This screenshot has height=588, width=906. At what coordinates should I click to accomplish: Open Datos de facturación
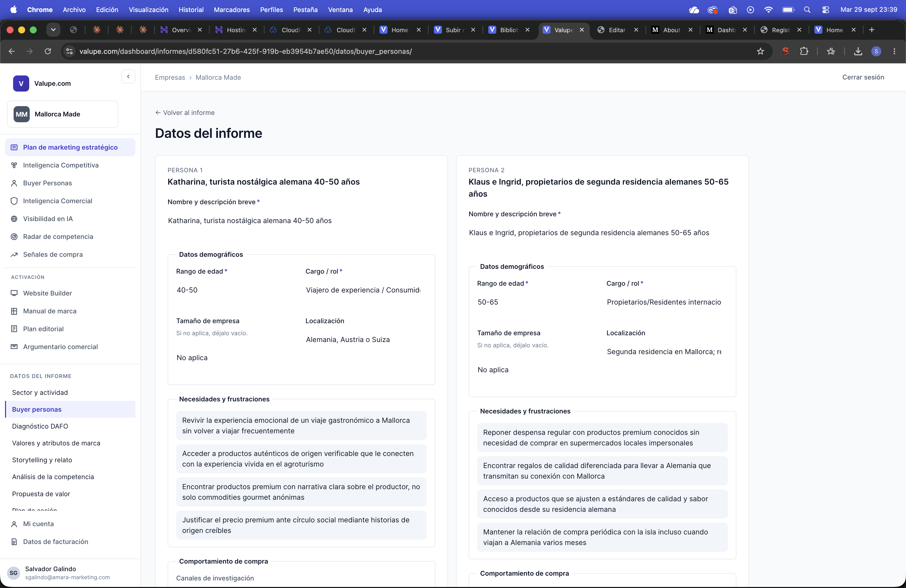(70, 542)
